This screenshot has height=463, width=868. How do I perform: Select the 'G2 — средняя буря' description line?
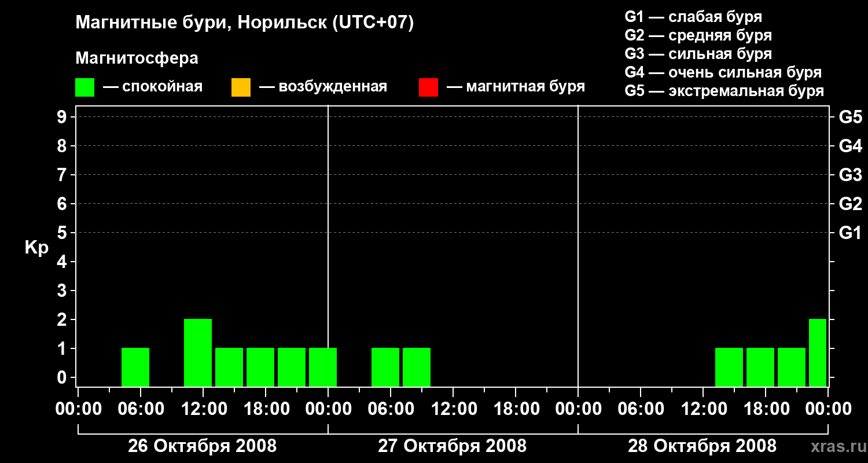coord(698,35)
